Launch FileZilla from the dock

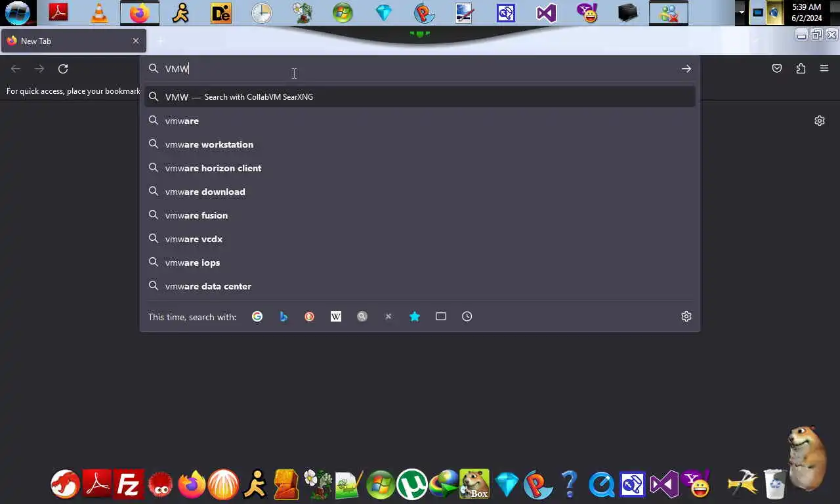tap(129, 485)
